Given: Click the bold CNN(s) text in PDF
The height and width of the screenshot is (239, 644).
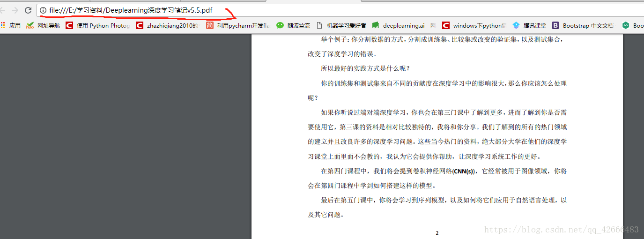Looking at the screenshot, I should [464, 171].
